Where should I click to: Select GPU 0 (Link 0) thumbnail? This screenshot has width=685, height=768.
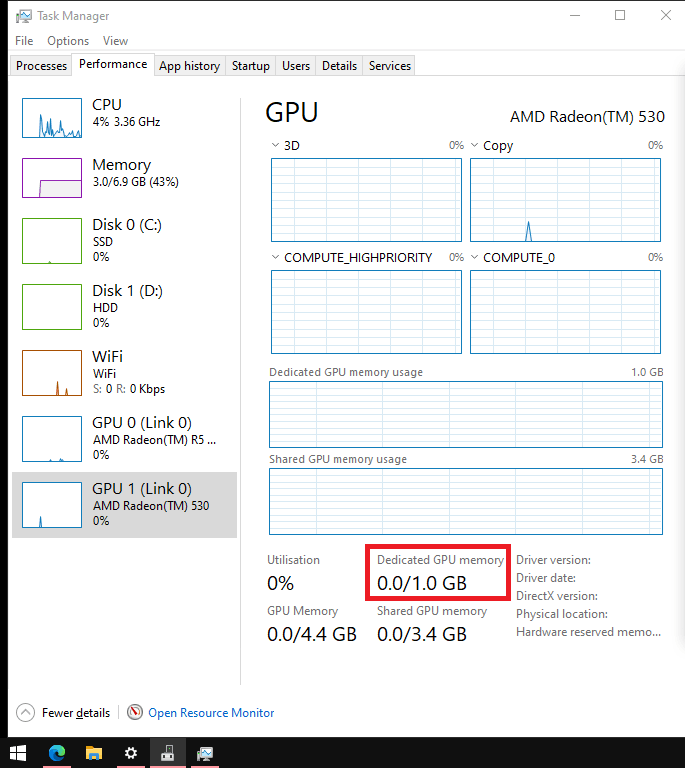coord(52,439)
